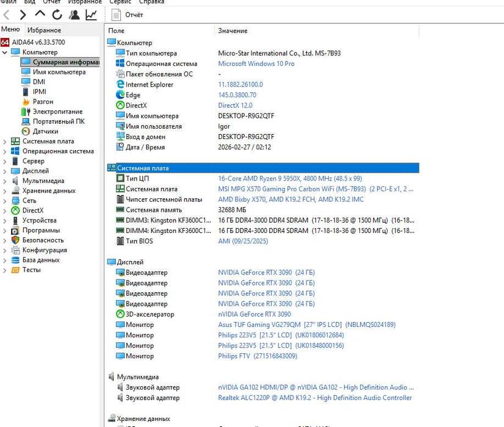The image size is (504, 427).
Task: Open the DirectX 12.0 link
Action: (236, 106)
